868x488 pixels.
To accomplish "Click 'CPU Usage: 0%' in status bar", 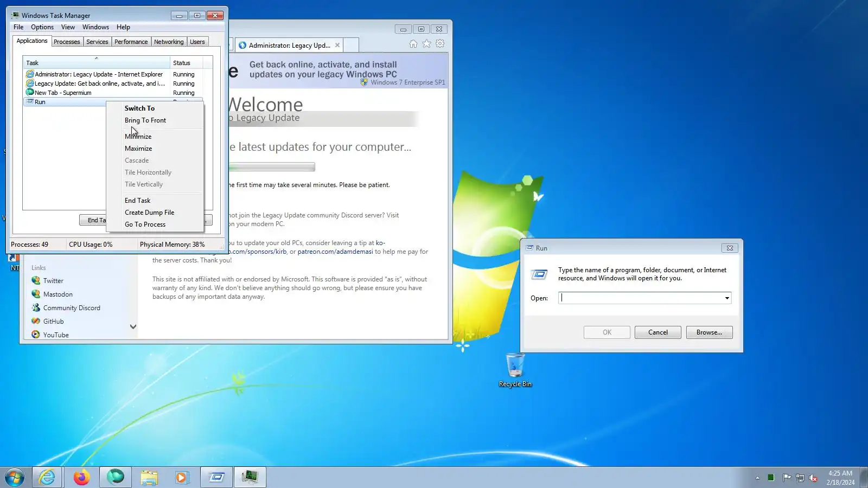I will coord(91,245).
